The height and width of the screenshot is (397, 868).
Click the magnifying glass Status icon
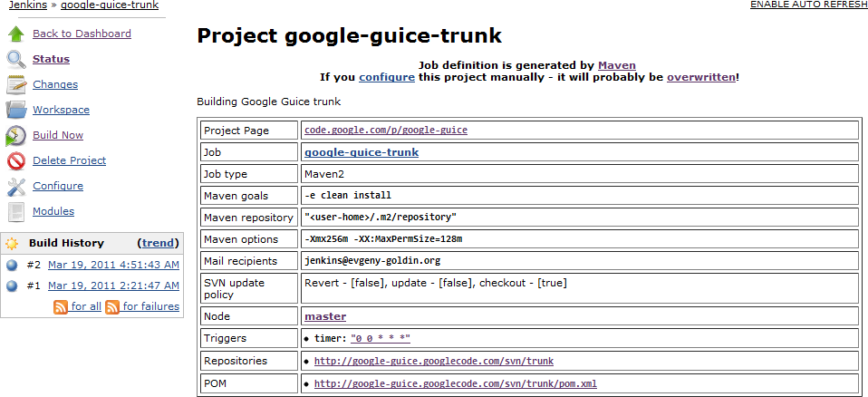16,59
